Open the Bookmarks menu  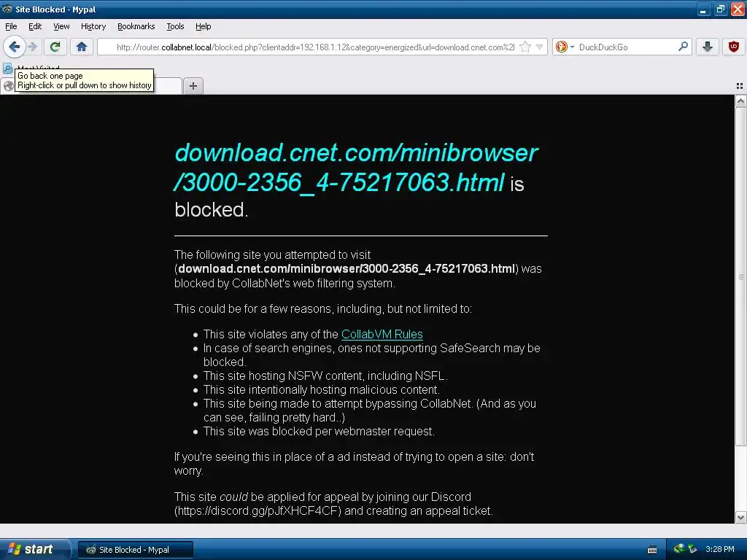[x=136, y=26]
